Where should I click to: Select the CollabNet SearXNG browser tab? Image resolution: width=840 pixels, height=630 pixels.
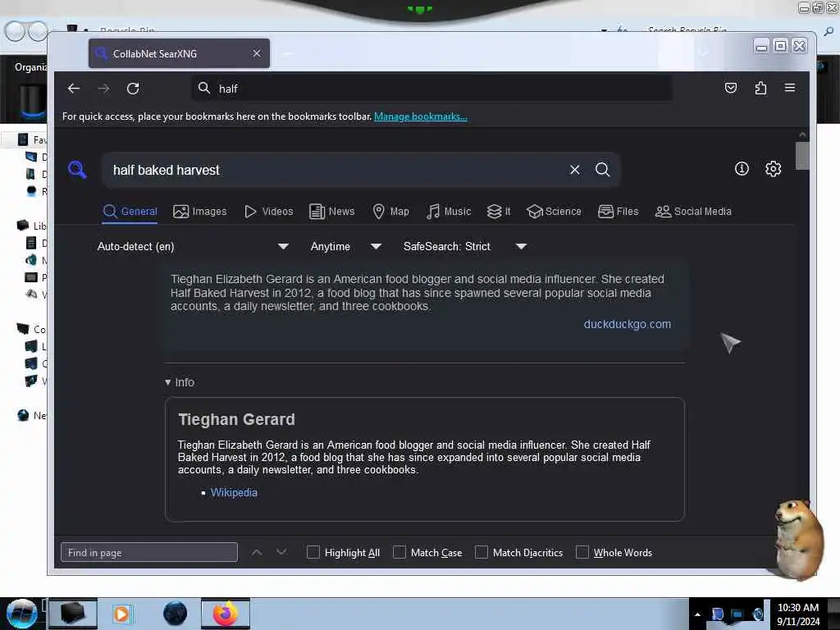[179, 53]
